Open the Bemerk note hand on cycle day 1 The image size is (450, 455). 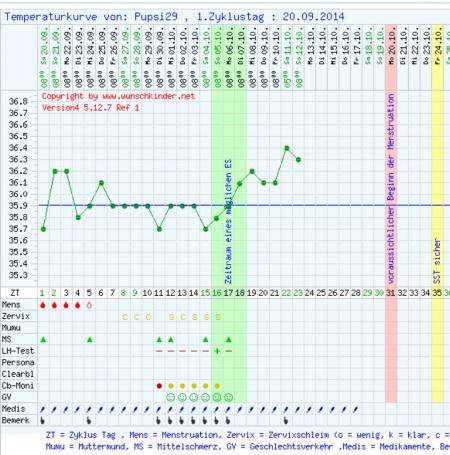point(42,421)
